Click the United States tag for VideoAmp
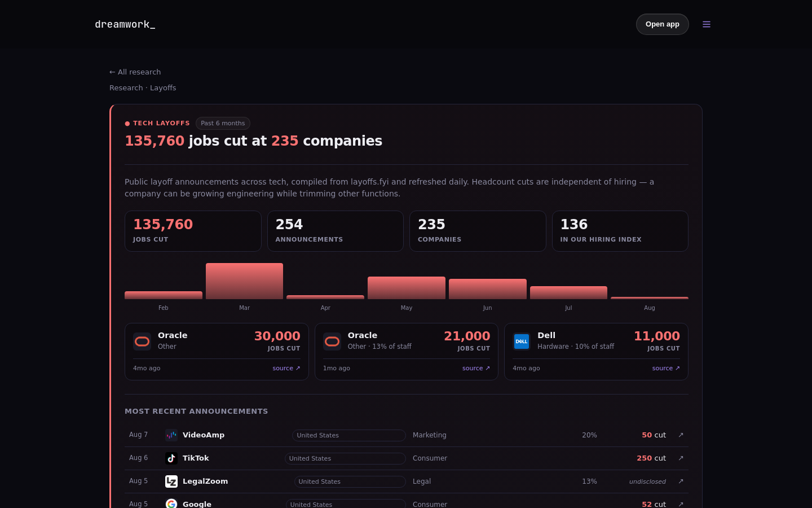This screenshot has height=508, width=812. pos(349,435)
